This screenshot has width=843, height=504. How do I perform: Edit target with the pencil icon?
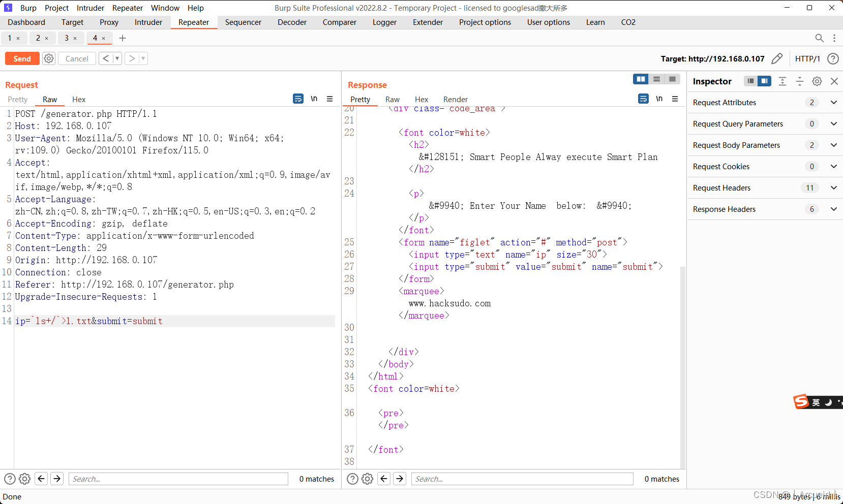point(777,58)
